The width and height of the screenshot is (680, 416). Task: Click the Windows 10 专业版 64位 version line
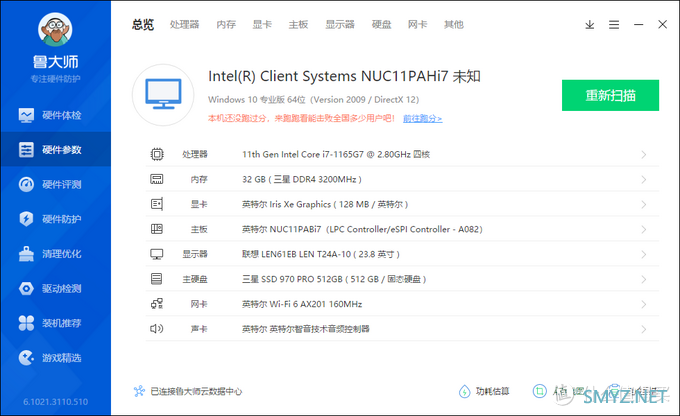[314, 99]
